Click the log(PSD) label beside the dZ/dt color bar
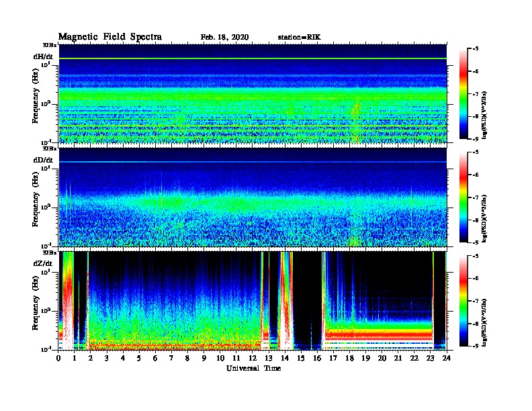 (484, 322)
